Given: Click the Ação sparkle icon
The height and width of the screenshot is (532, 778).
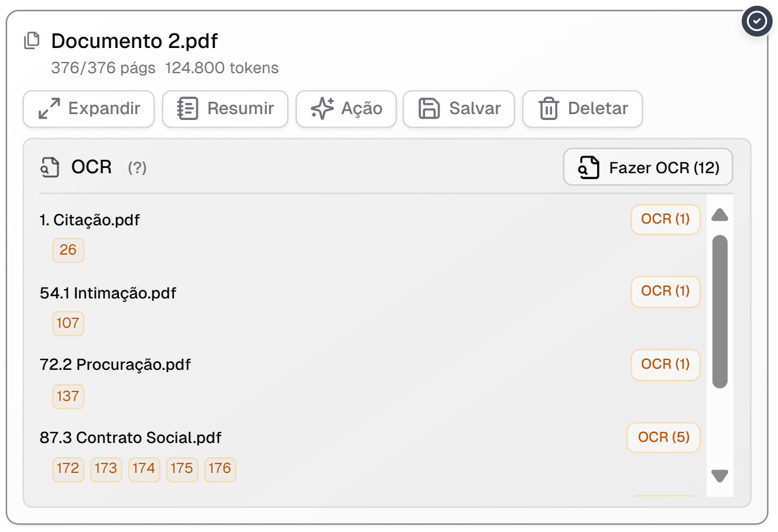Looking at the screenshot, I should 322,109.
